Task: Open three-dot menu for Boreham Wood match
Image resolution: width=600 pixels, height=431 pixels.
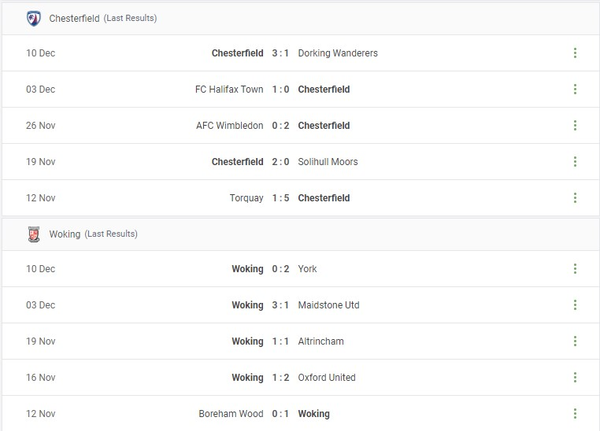Action: [575, 413]
